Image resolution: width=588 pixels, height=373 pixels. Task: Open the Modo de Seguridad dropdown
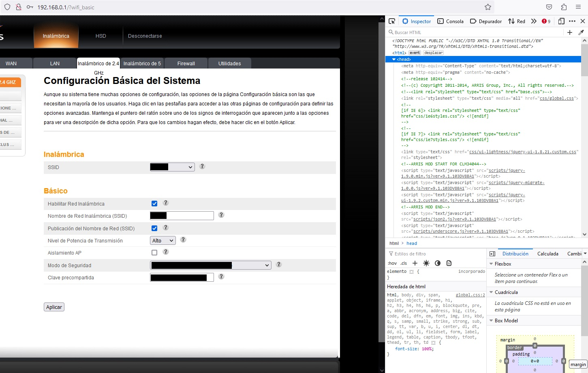tap(210, 265)
